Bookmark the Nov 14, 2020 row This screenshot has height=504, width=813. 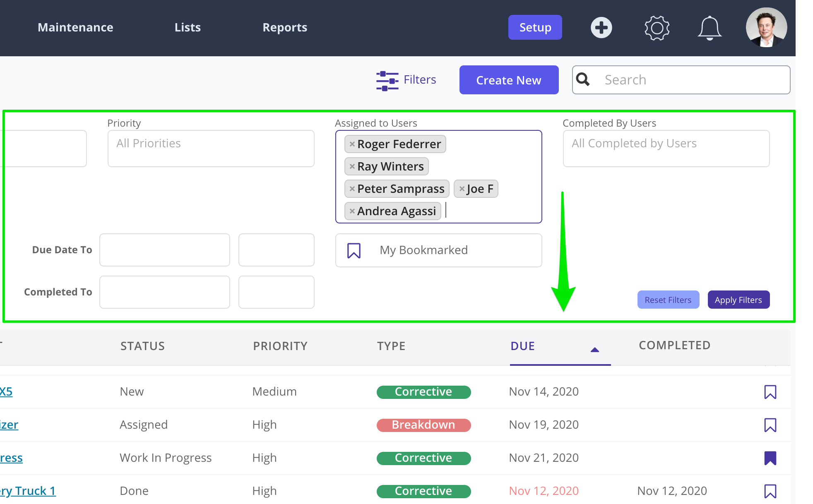point(770,392)
